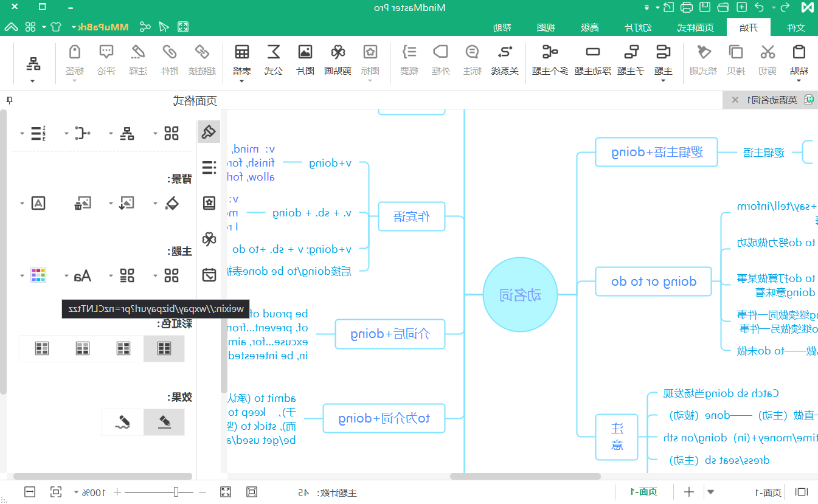Screen dimensions: 818x504
Task: Switch to the Advanced (高级) tab
Action: coord(590,27)
